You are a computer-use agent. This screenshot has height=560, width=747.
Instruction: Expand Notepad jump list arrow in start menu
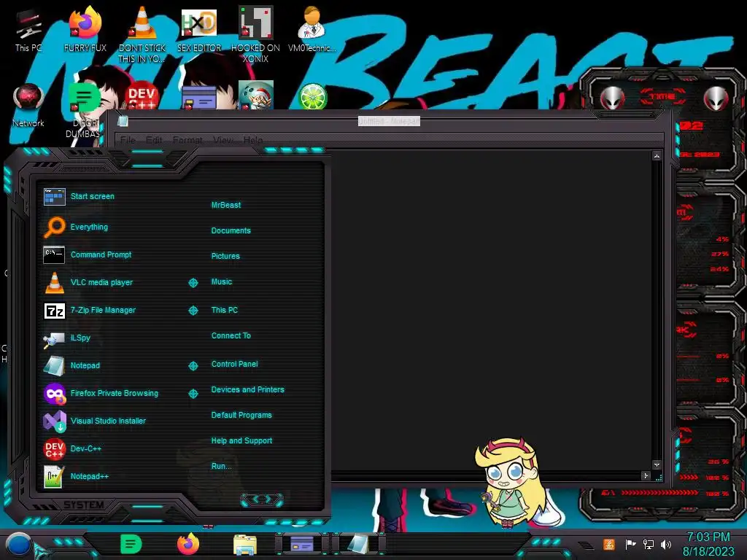point(193,366)
